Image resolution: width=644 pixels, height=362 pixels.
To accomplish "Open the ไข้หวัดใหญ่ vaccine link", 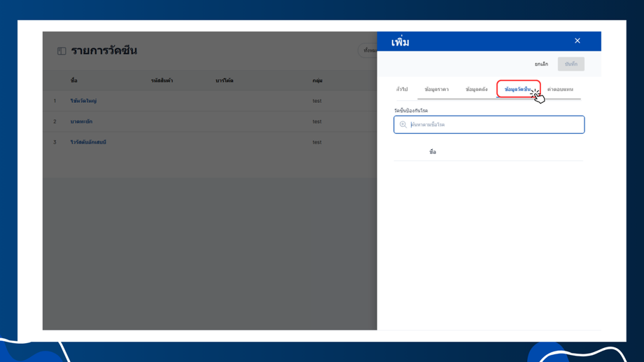I will tap(83, 101).
